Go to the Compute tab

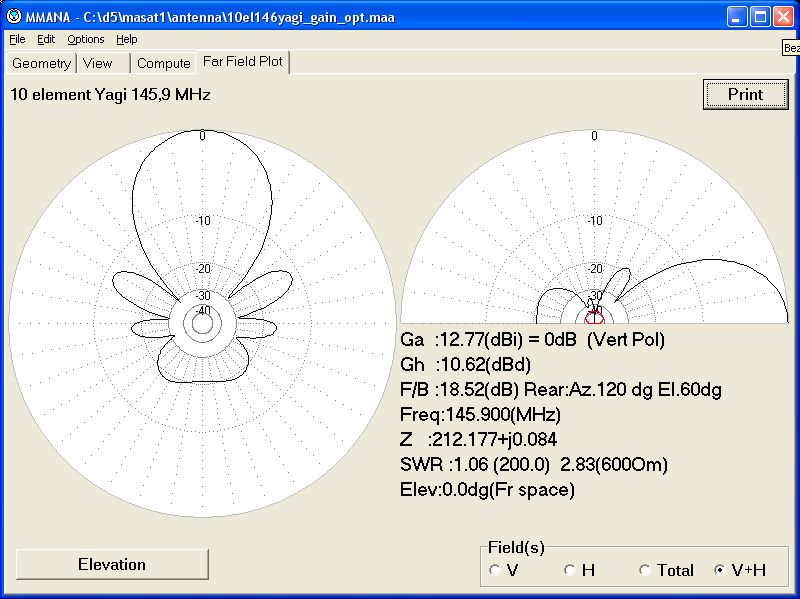(x=163, y=63)
